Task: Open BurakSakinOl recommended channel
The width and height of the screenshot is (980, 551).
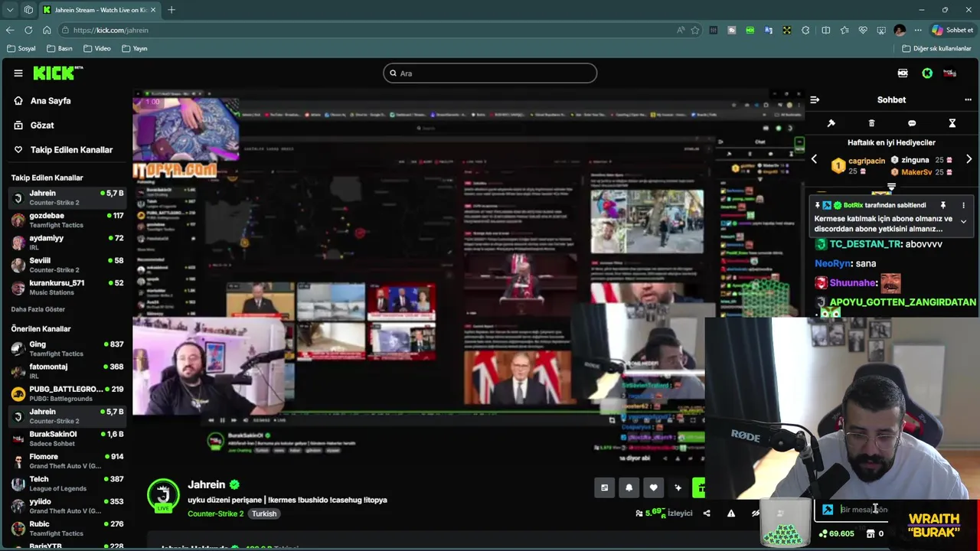Action: coord(67,439)
